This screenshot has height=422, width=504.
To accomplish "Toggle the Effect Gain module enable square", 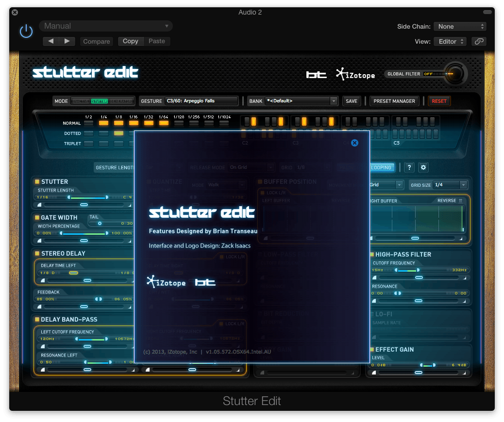I will tap(372, 349).
